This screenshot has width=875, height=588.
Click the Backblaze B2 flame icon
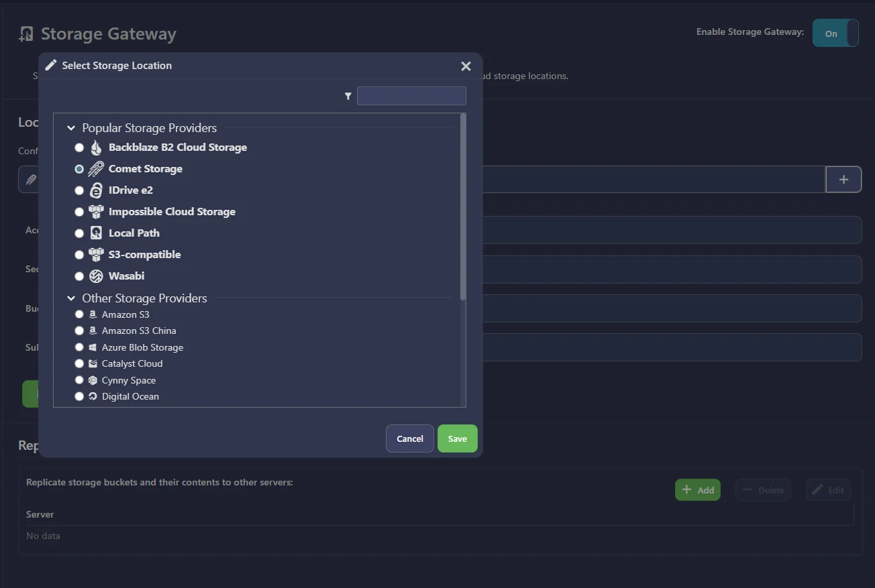96,148
